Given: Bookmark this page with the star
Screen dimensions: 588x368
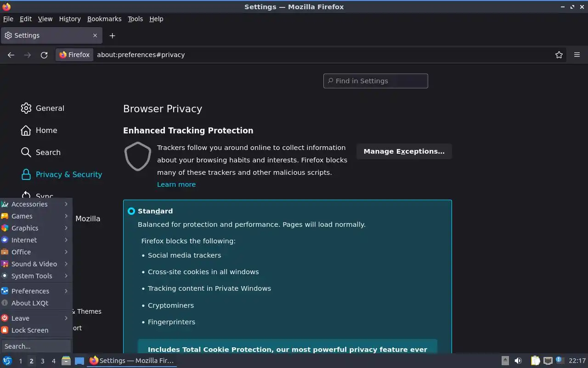Looking at the screenshot, I should tap(559, 55).
